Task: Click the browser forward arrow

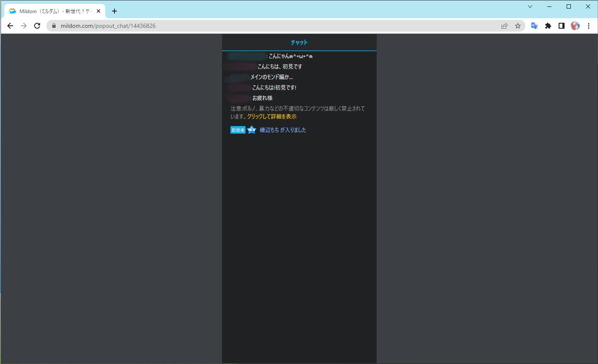Action: tap(24, 26)
